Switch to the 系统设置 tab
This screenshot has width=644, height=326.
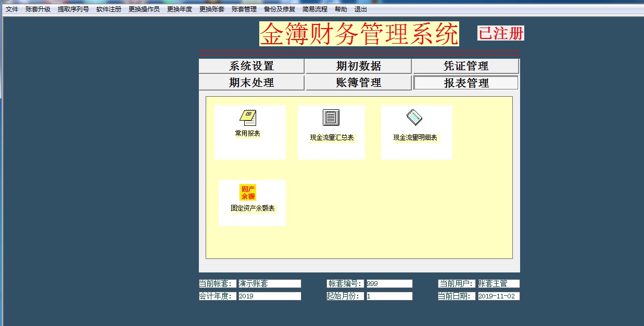251,67
